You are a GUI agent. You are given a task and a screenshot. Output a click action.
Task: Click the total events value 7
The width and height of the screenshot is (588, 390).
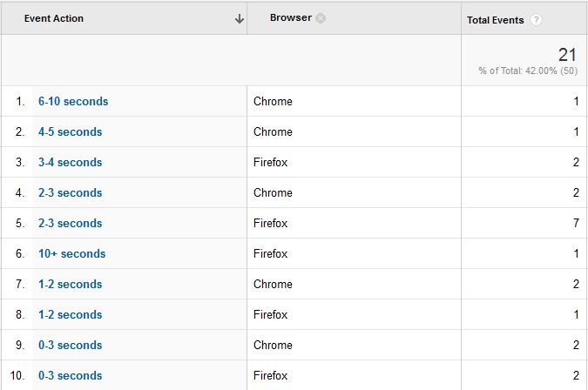[576, 223]
